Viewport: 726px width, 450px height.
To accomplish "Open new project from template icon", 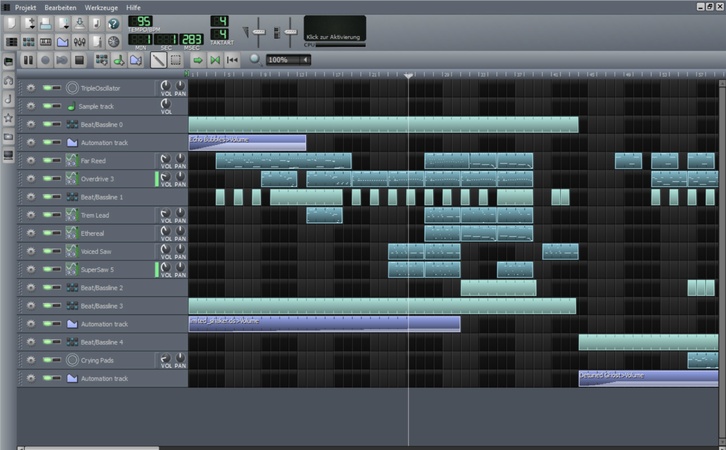I will tap(28, 24).
